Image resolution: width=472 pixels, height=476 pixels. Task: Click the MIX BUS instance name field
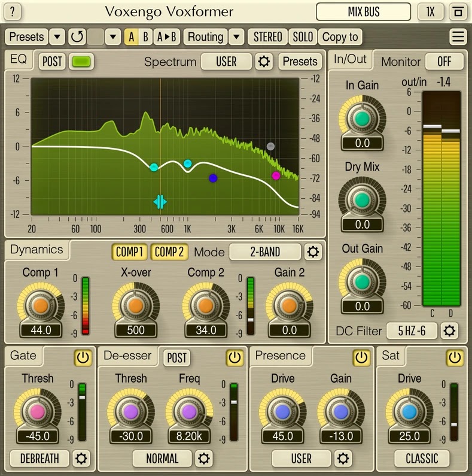[363, 12]
